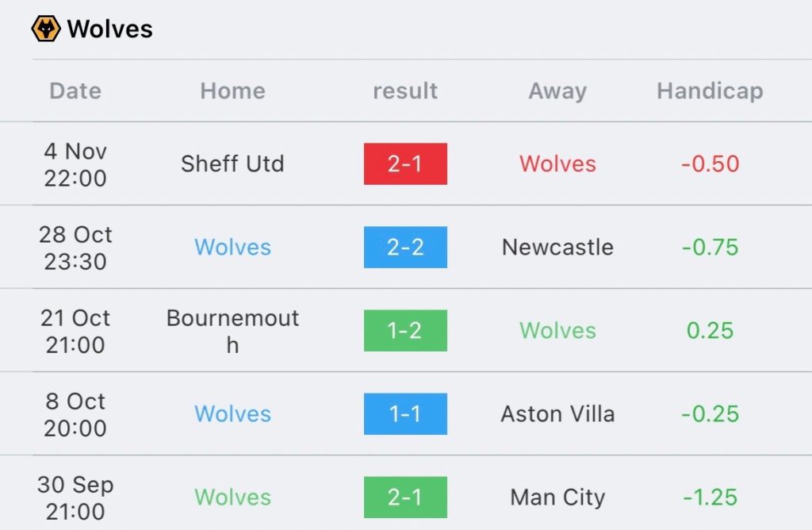The image size is (812, 530).
Task: Click Bournemouth team name
Action: click(232, 330)
